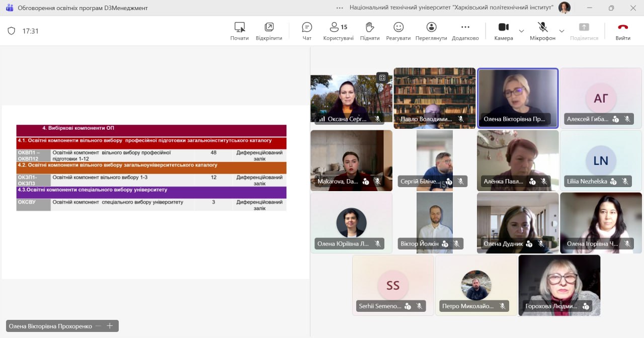Open the Chat panel
Image resolution: width=644 pixels, height=338 pixels.
[x=307, y=31]
